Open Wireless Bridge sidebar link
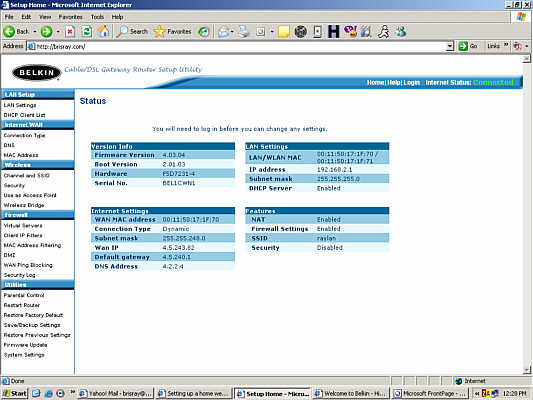The image size is (533, 400). tap(24, 205)
